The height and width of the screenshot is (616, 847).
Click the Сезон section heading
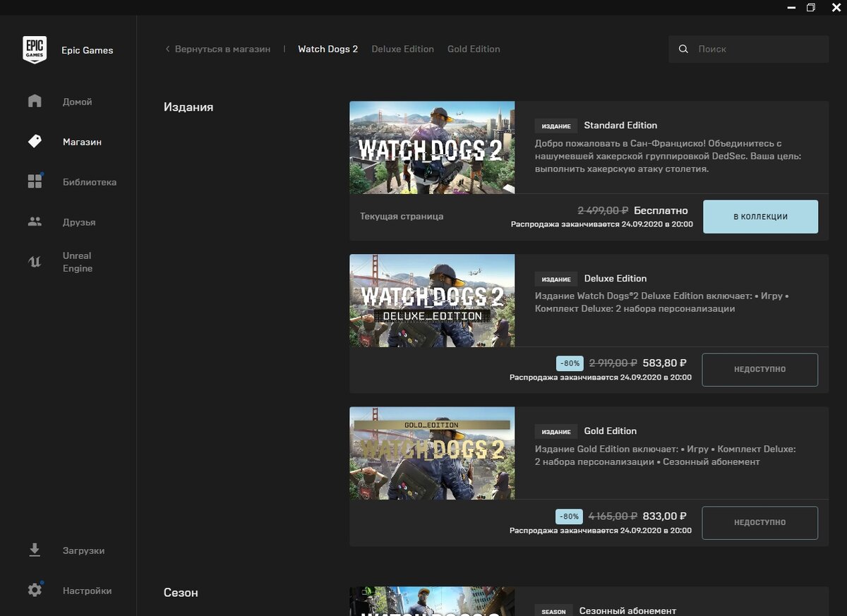(x=181, y=593)
